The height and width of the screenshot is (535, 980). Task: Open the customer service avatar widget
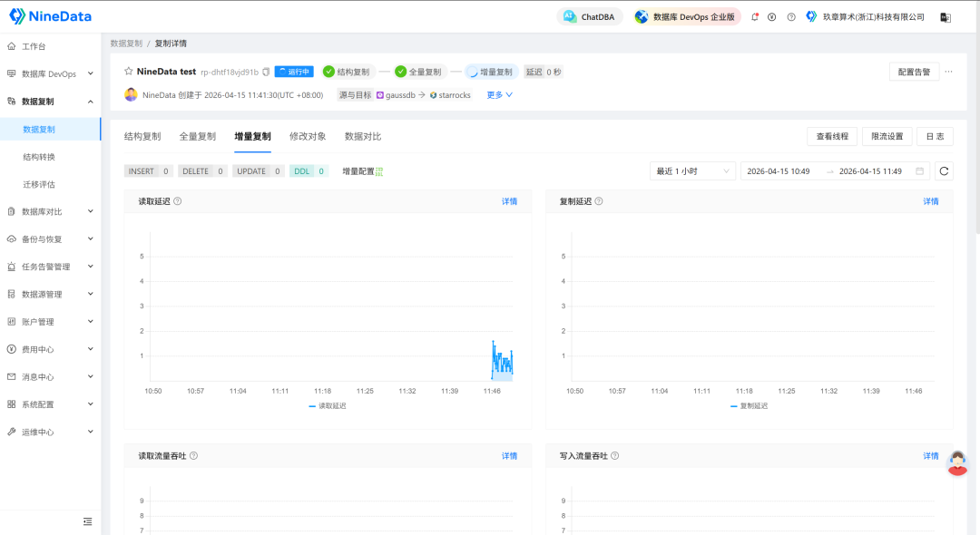tap(957, 462)
